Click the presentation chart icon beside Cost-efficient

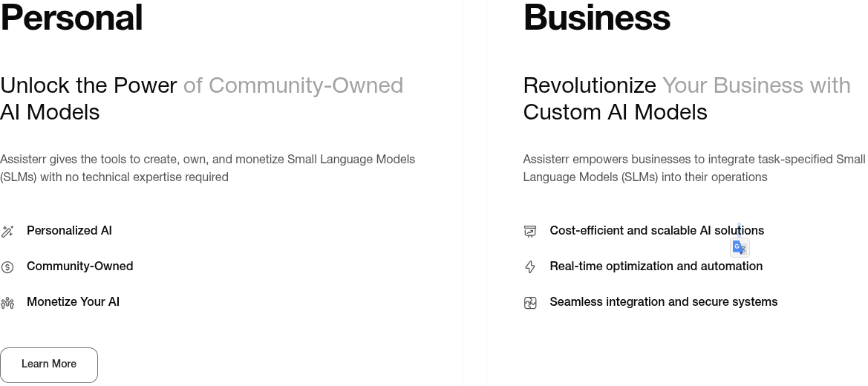pyautogui.click(x=530, y=232)
